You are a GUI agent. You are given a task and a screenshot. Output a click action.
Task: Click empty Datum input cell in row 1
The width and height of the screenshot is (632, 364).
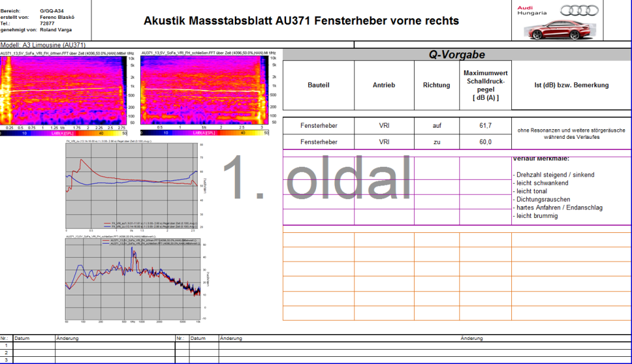(x=34, y=345)
